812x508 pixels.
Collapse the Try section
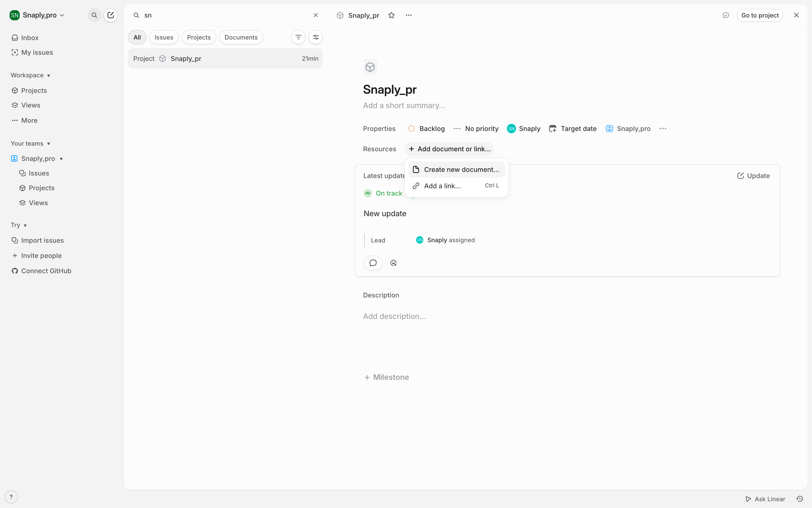click(x=19, y=225)
